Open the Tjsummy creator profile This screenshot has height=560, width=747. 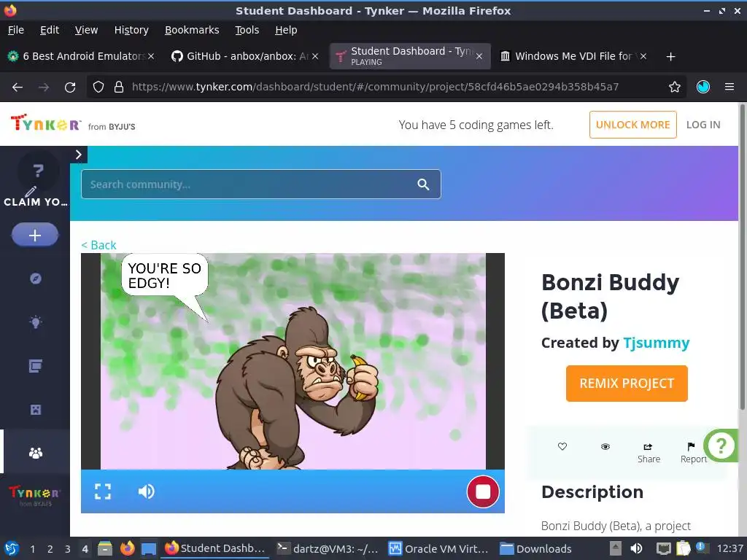click(656, 343)
